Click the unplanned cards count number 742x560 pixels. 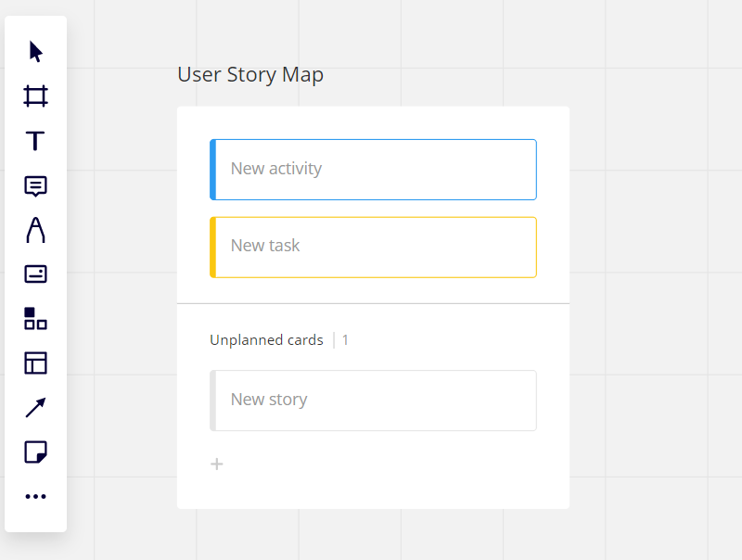(x=345, y=340)
